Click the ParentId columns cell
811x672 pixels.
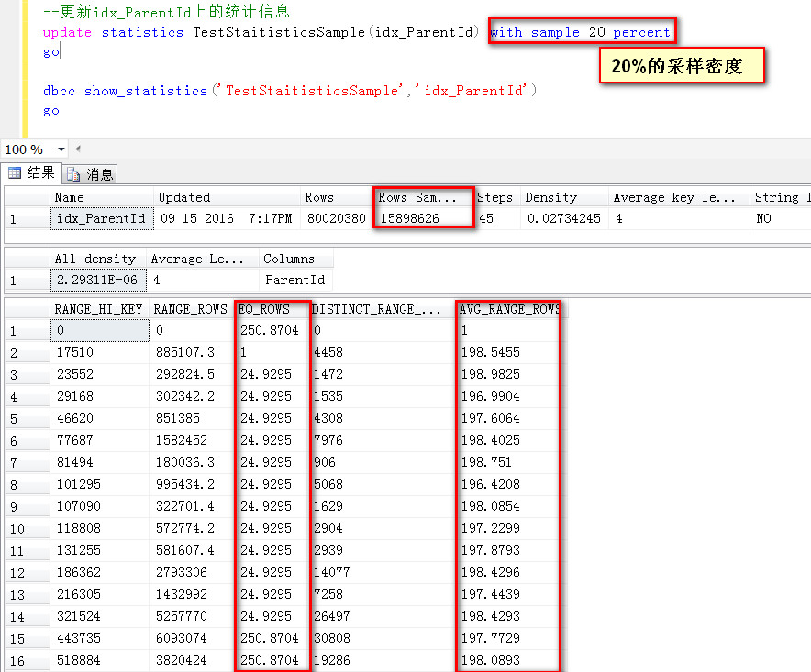[x=295, y=280]
